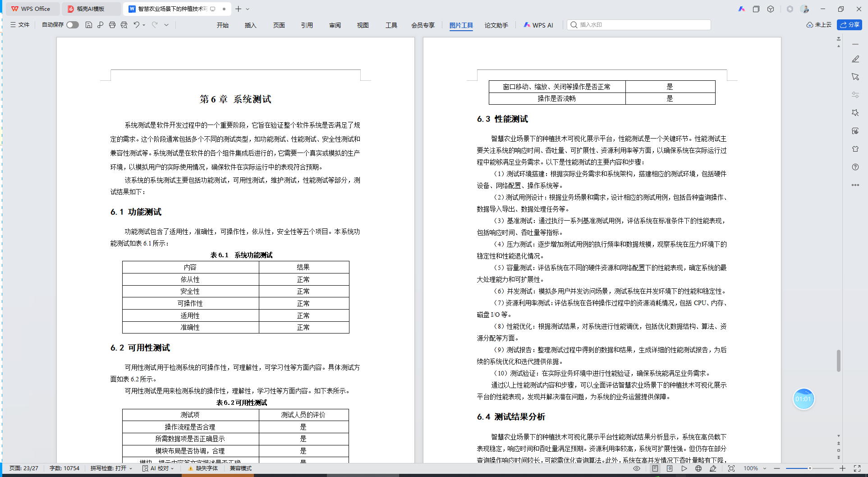The width and height of the screenshot is (868, 477).
Task: Click the 分享 share button
Action: click(850, 25)
